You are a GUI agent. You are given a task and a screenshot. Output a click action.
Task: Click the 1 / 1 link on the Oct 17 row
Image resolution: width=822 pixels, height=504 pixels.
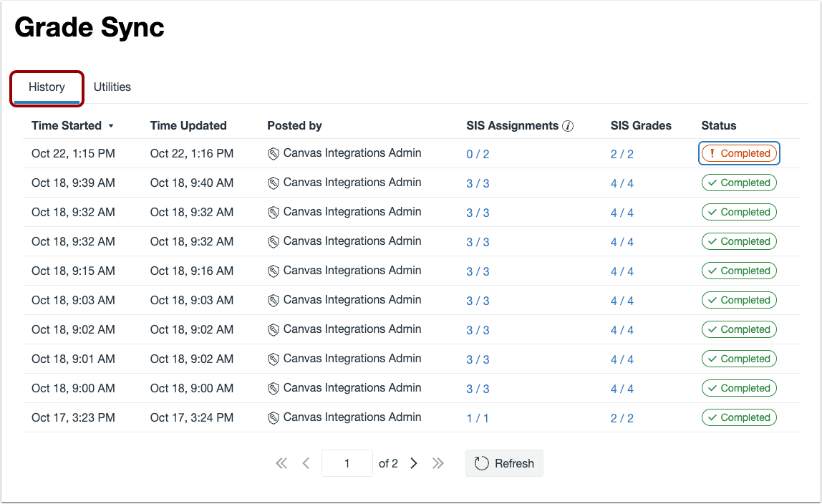tap(478, 417)
